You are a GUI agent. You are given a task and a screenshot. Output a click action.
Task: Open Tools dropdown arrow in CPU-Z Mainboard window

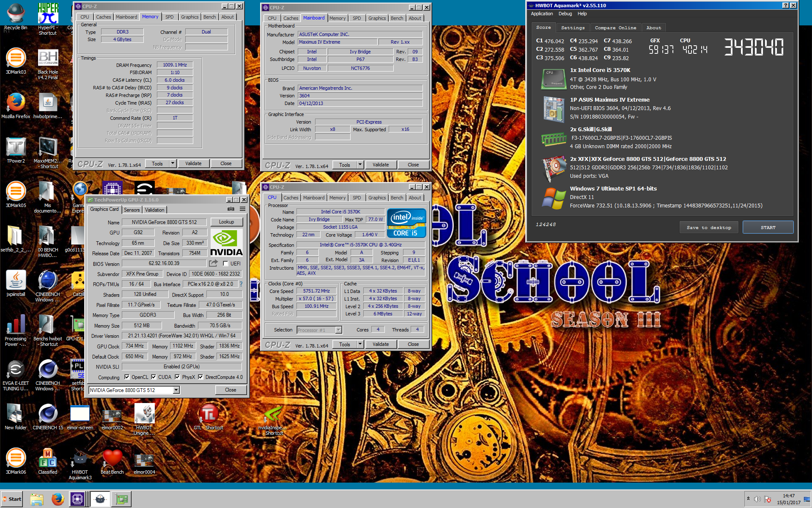360,165
